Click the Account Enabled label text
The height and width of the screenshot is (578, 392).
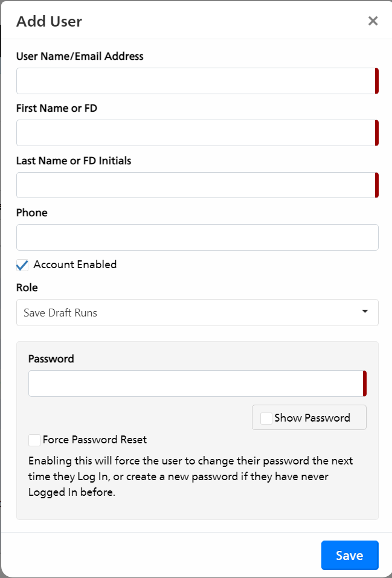coord(75,265)
